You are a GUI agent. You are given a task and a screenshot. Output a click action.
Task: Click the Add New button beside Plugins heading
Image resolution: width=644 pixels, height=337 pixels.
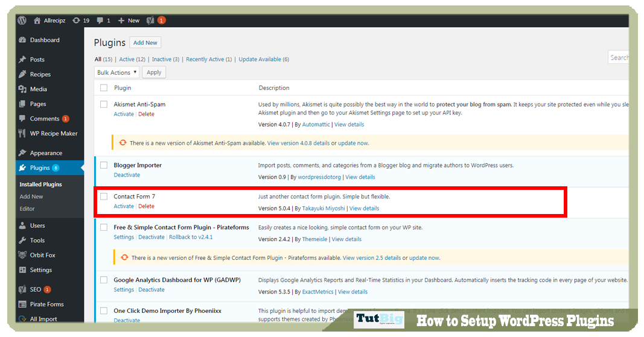[x=145, y=42]
